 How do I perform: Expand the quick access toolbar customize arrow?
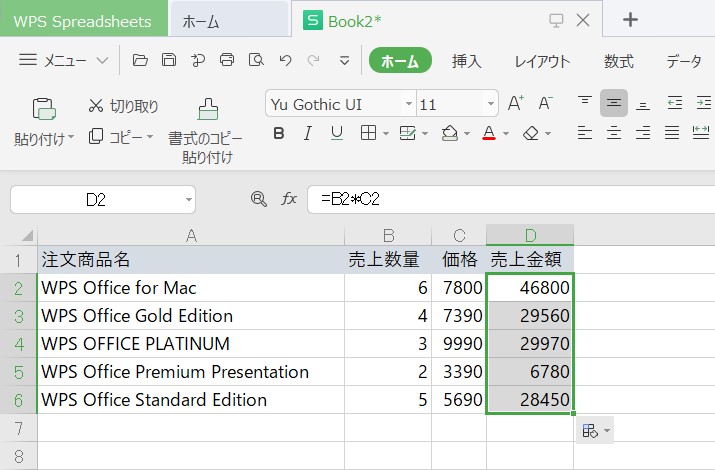point(345,61)
